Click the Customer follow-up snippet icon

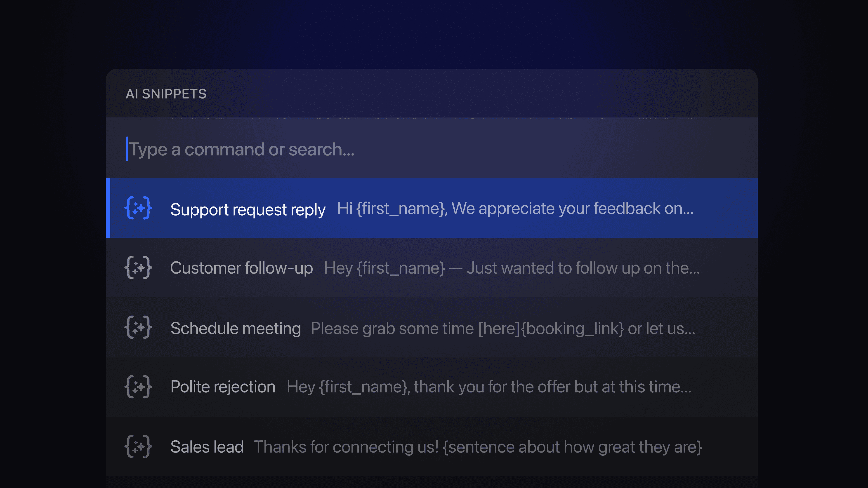pyautogui.click(x=138, y=268)
